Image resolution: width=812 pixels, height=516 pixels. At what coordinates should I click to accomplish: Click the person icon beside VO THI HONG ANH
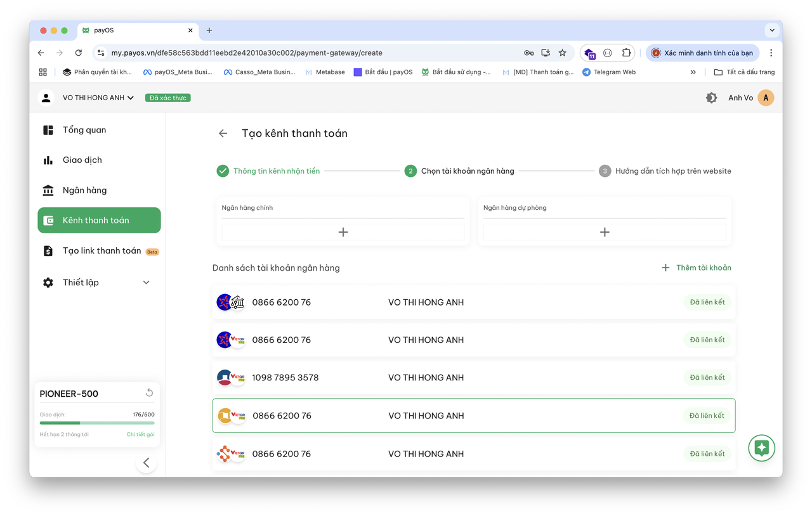tap(46, 98)
